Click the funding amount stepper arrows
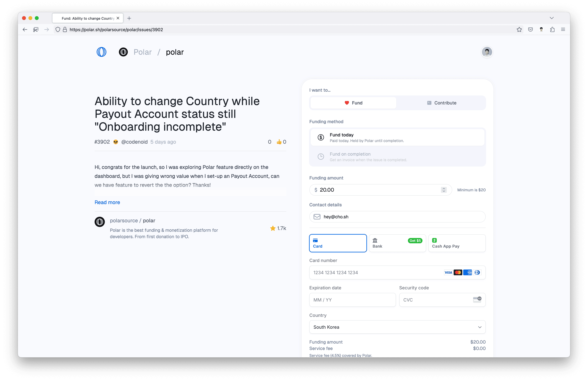The width and height of the screenshot is (588, 381). [x=444, y=190]
